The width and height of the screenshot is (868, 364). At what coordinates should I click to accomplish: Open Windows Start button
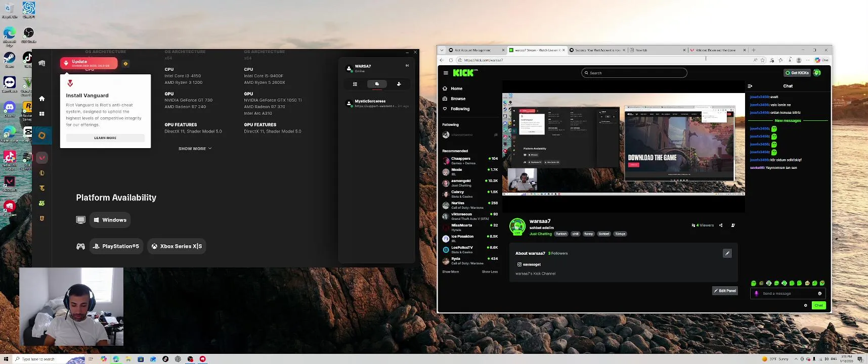coord(6,359)
